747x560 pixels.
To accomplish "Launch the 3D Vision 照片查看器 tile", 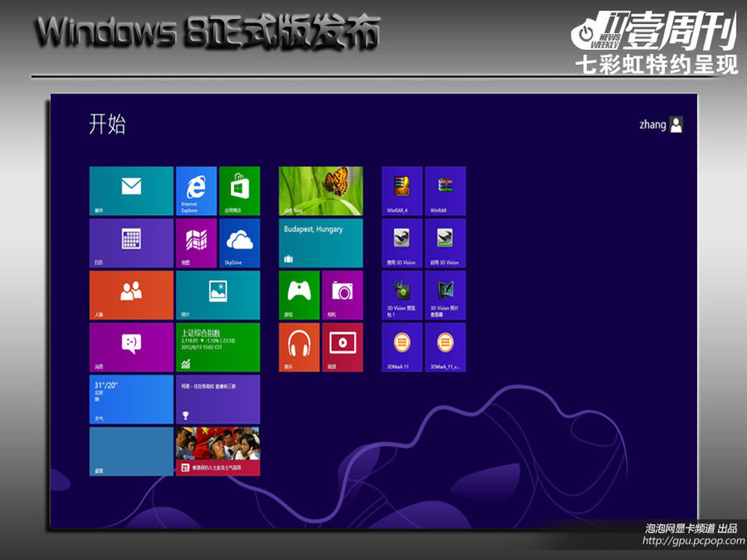I will (445, 295).
